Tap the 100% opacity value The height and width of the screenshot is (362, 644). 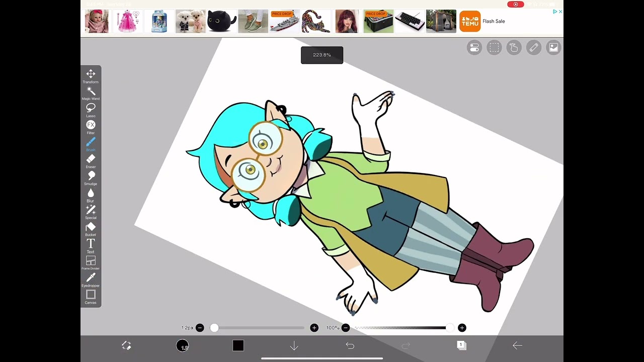point(333,328)
